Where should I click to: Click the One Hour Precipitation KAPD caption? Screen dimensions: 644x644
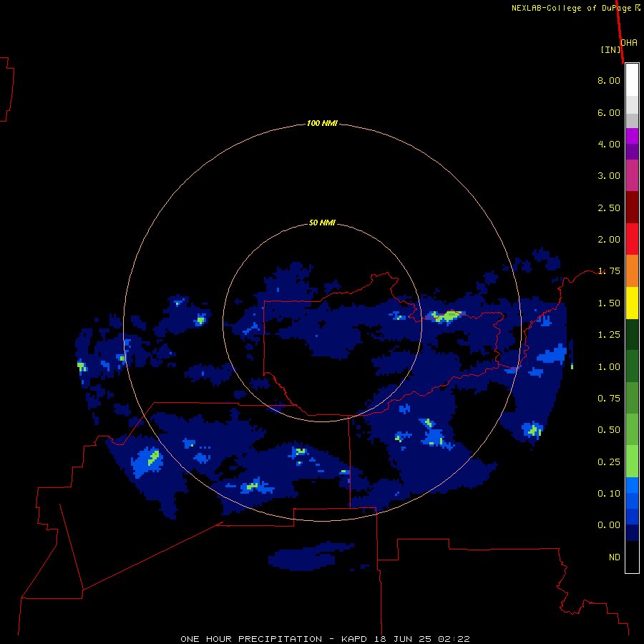[x=325, y=639]
